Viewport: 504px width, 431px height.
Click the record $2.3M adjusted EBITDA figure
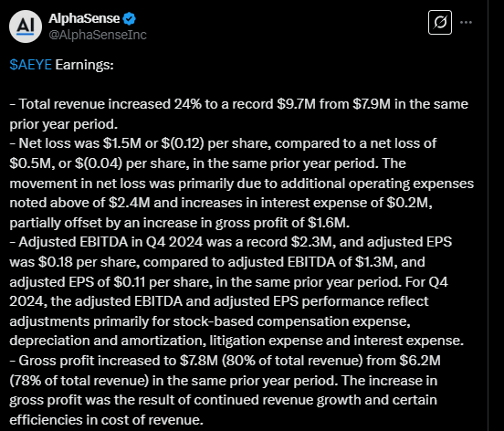click(313, 242)
